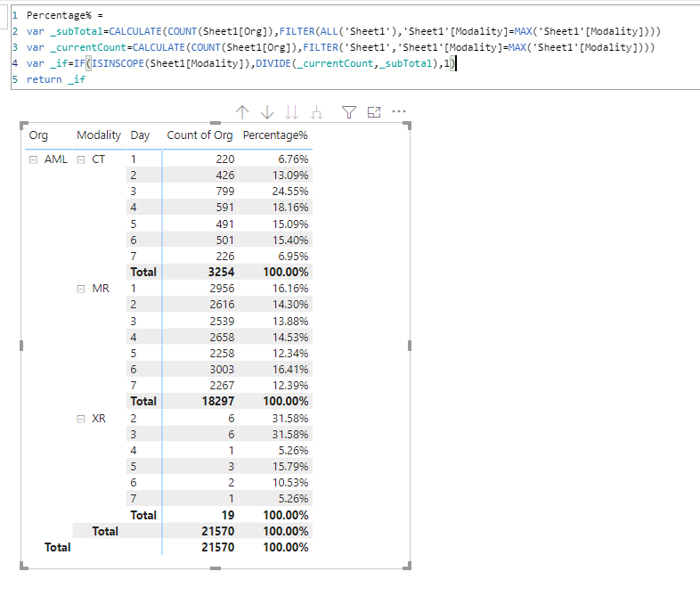Image resolution: width=700 pixels, height=596 pixels.
Task: Click the CT modality label
Action: tap(98, 159)
